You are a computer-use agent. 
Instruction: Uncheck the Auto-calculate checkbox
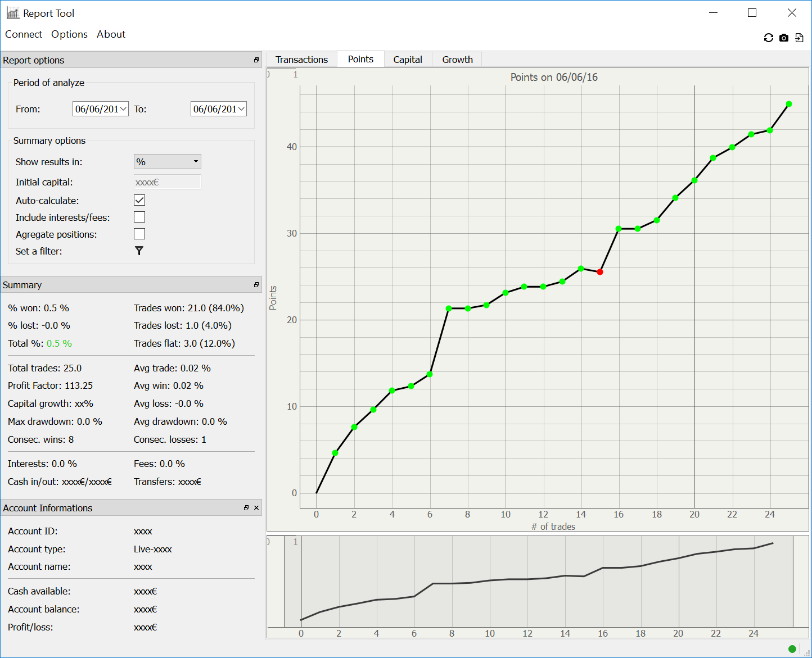click(x=139, y=200)
